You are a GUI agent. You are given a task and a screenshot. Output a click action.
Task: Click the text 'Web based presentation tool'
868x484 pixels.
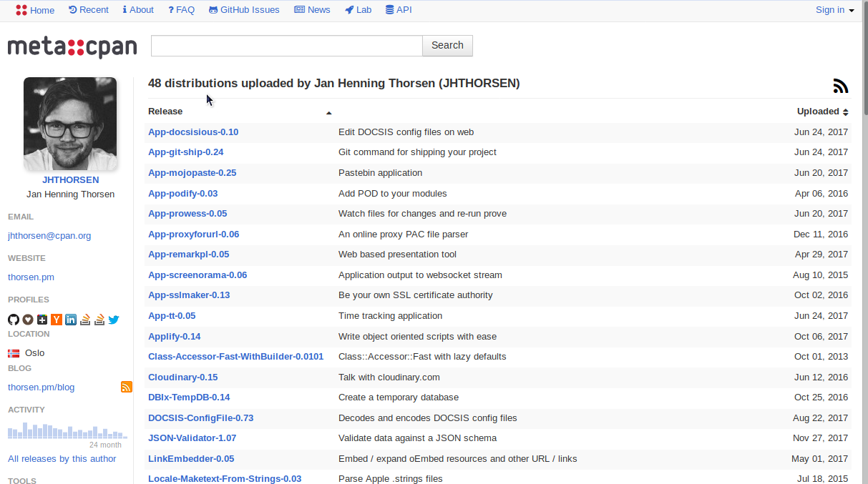(x=397, y=255)
